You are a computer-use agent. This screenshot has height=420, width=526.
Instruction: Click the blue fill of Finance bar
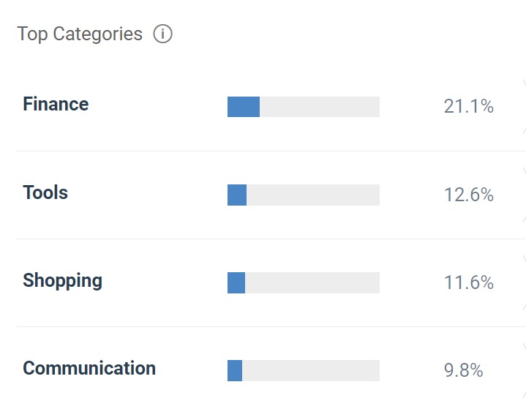point(244,107)
